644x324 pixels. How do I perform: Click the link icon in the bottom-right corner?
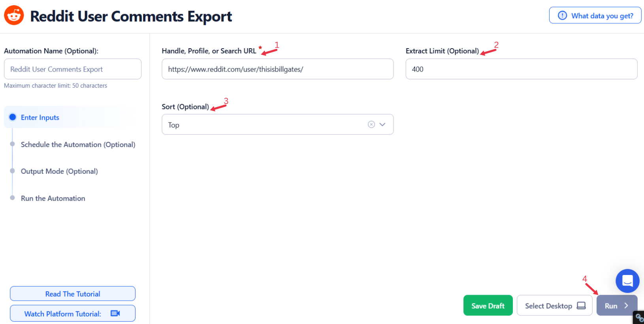coord(639,318)
